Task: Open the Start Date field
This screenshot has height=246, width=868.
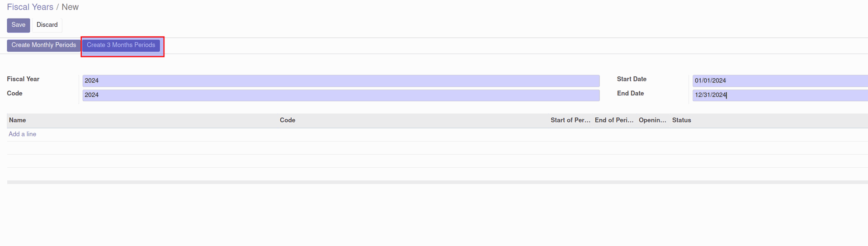Action: tap(780, 80)
